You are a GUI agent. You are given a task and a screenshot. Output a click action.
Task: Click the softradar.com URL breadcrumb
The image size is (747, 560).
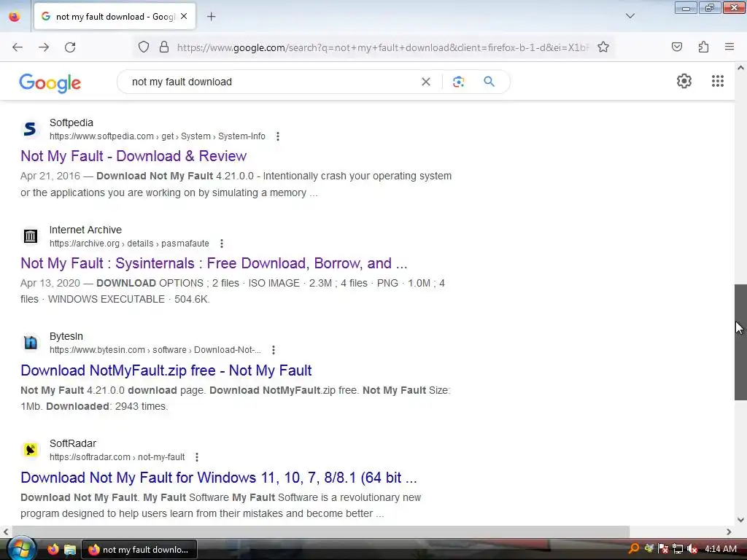coord(117,457)
